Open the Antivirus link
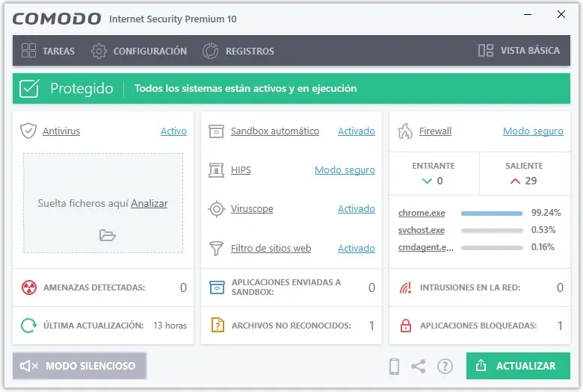 tap(61, 131)
